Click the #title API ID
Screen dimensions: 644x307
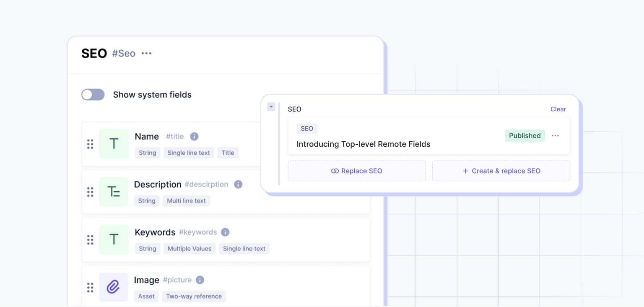pos(175,136)
